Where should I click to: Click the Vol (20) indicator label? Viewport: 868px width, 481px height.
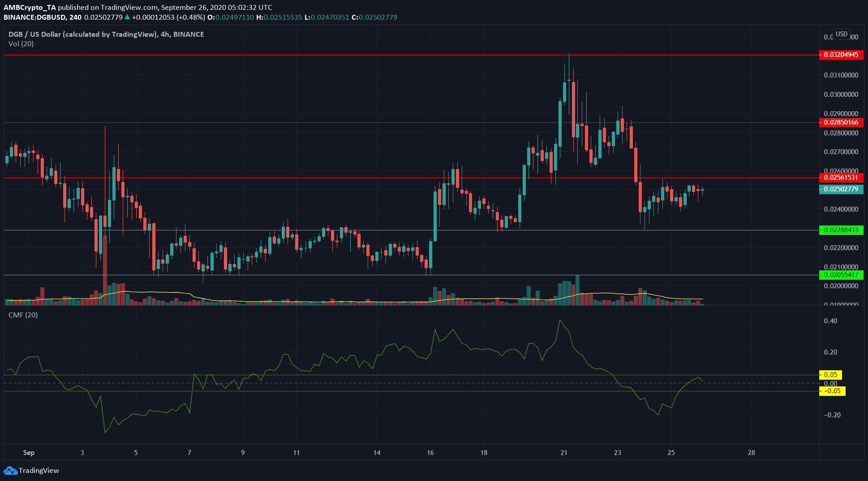click(21, 43)
